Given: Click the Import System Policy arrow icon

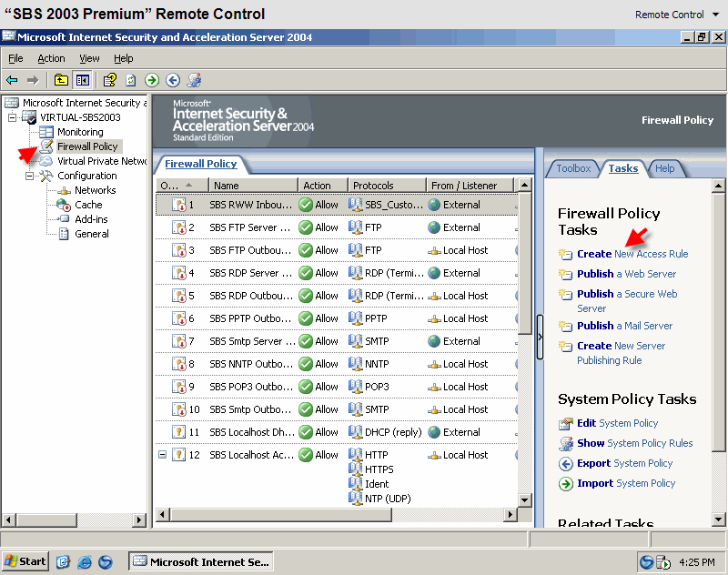Looking at the screenshot, I should 566,484.
